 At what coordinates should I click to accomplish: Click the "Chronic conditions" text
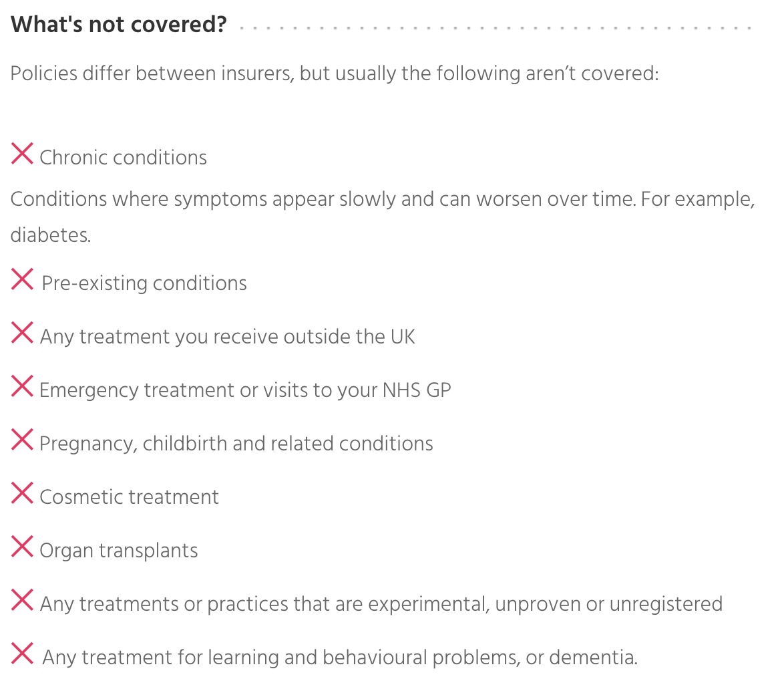tap(123, 158)
